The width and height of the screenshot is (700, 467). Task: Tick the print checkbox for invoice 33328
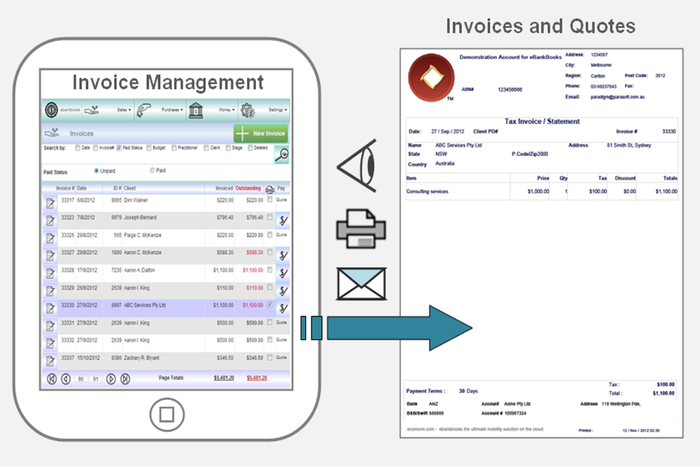270,271
